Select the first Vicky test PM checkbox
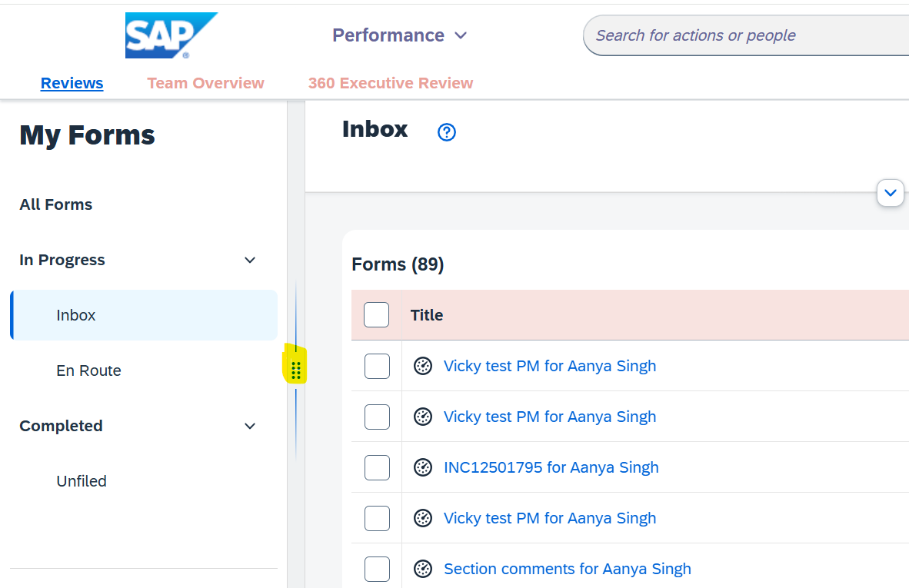909x588 pixels. (x=377, y=366)
